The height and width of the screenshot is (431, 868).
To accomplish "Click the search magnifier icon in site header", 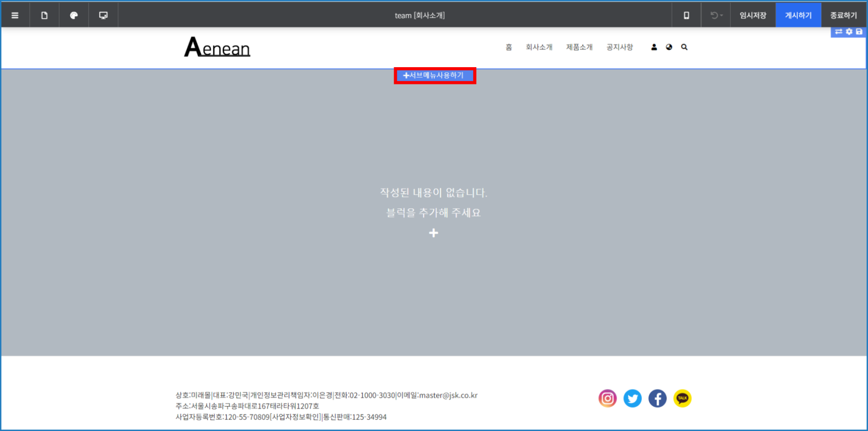I will (684, 47).
